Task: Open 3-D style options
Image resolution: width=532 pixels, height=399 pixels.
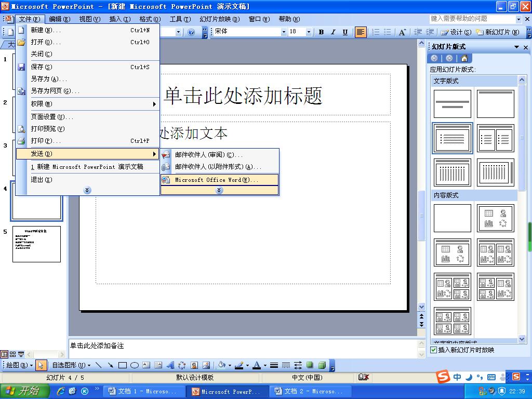Action: (x=322, y=365)
